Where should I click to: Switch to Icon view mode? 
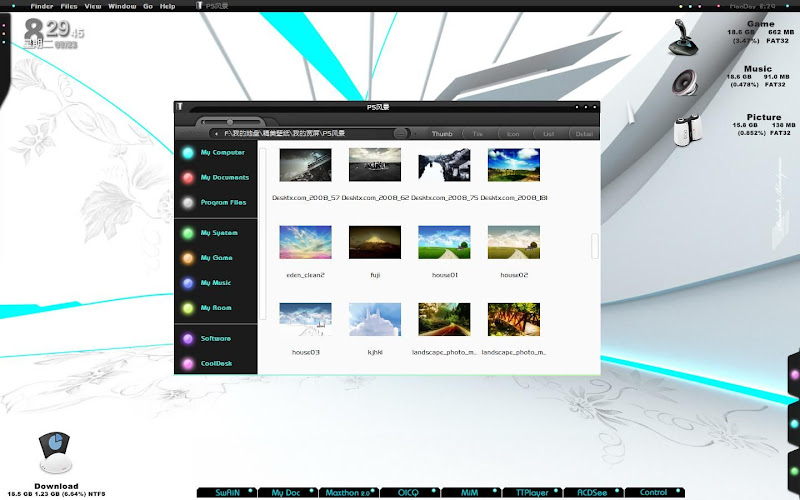click(513, 134)
